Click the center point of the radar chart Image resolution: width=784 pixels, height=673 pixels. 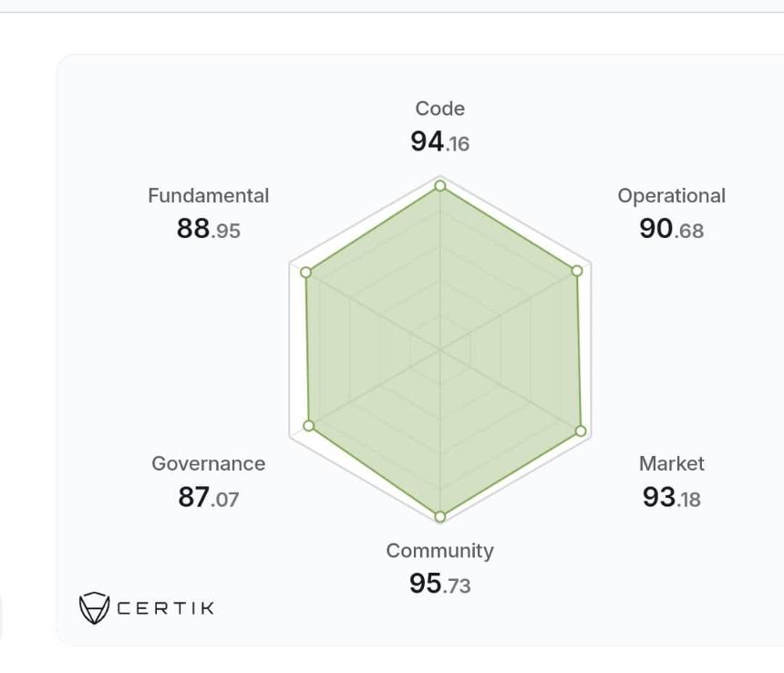[440, 349]
